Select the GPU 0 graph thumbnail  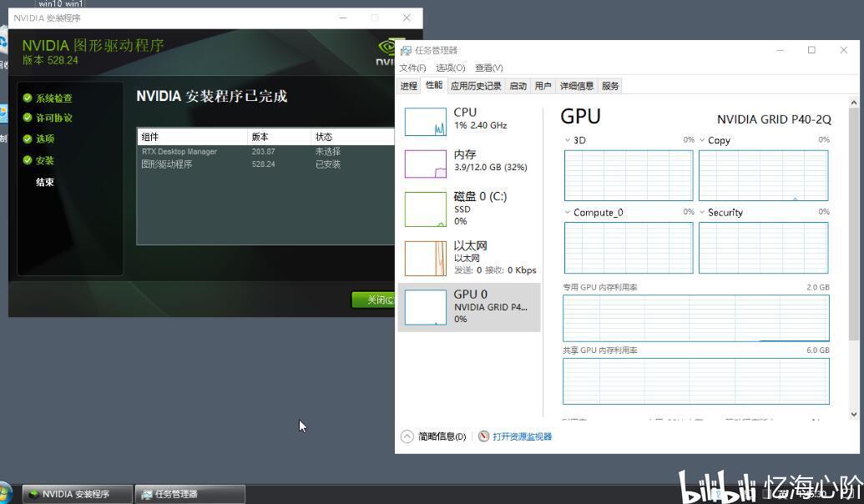[426, 307]
